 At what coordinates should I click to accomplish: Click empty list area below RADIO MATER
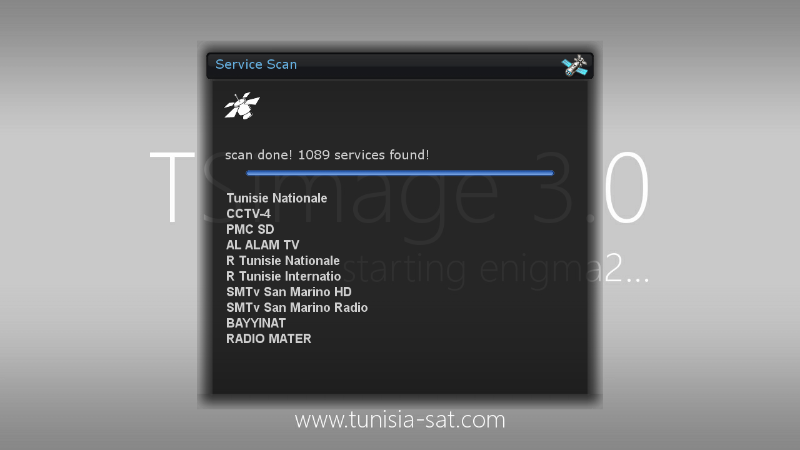click(399, 370)
